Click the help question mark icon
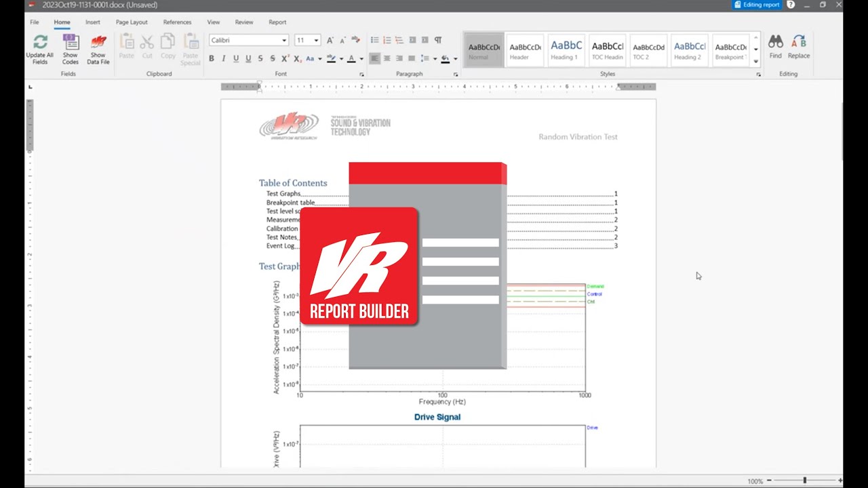Viewport: 868px width, 488px height. [791, 5]
